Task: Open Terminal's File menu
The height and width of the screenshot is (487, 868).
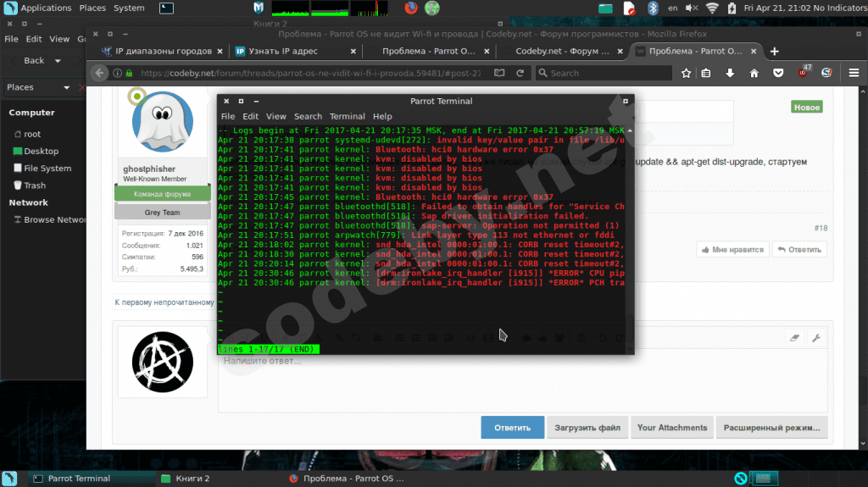Action: [x=227, y=116]
